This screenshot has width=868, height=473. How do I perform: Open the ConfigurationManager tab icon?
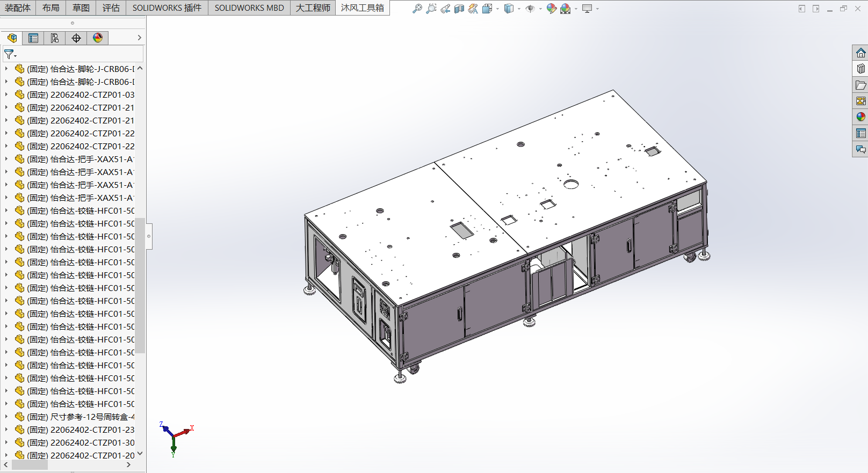pos(55,38)
